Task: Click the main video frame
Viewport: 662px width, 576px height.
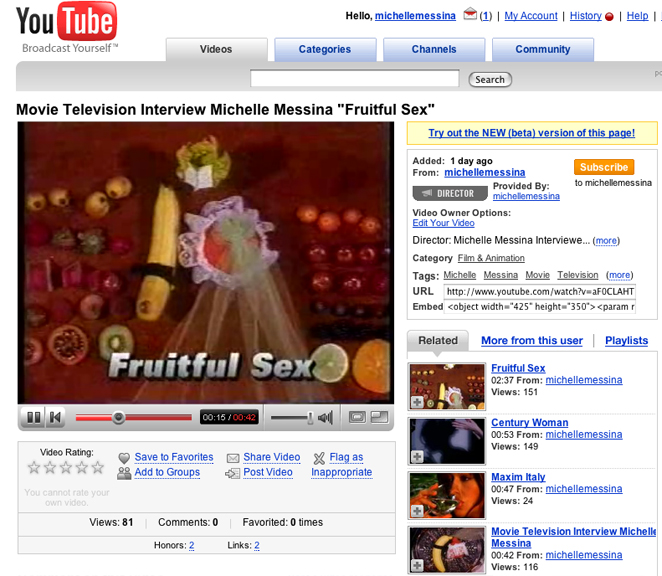Action: [206, 263]
